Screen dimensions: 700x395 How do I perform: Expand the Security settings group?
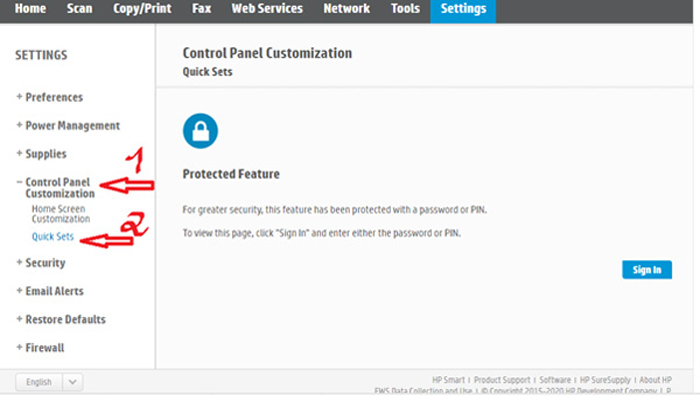[x=41, y=262]
